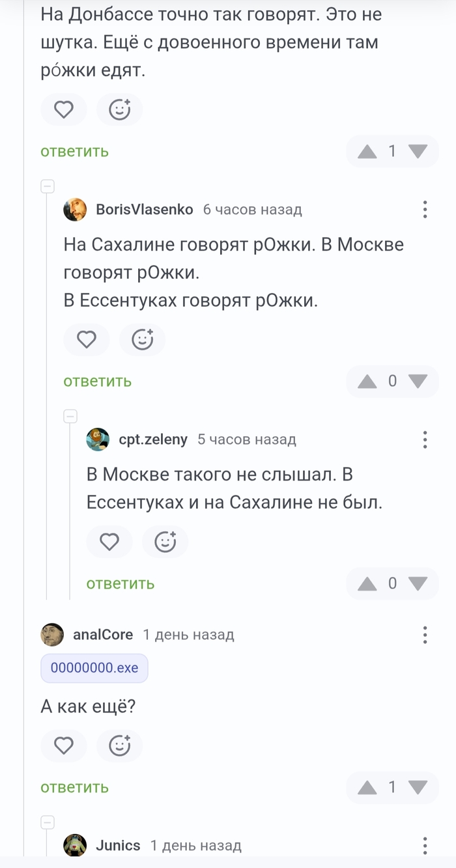Open BorisVlasenko's profile via username
The height and width of the screenshot is (868, 456).
pyautogui.click(x=145, y=210)
